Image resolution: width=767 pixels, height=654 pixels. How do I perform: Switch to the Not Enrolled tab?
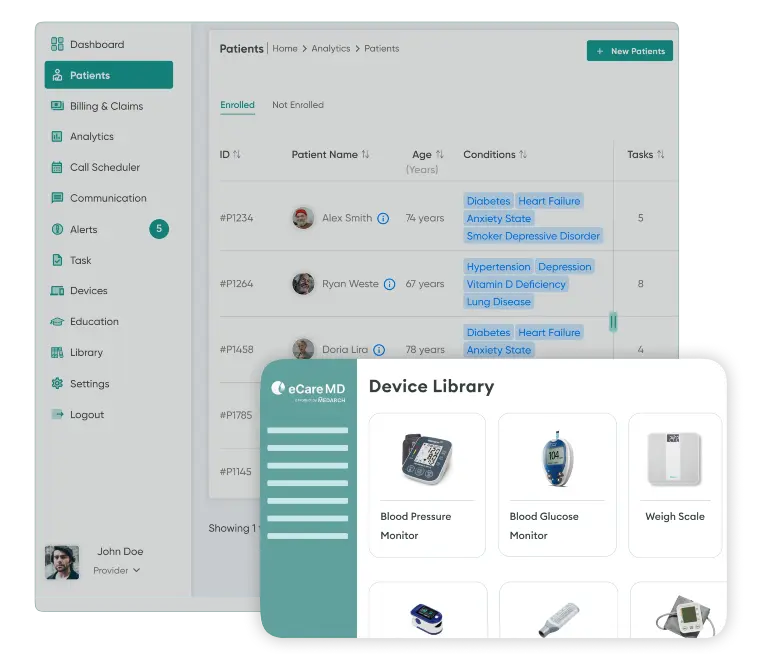click(x=298, y=105)
